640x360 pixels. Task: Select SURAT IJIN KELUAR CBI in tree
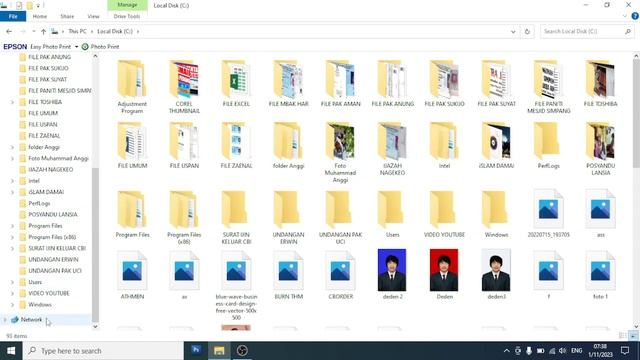click(57, 248)
